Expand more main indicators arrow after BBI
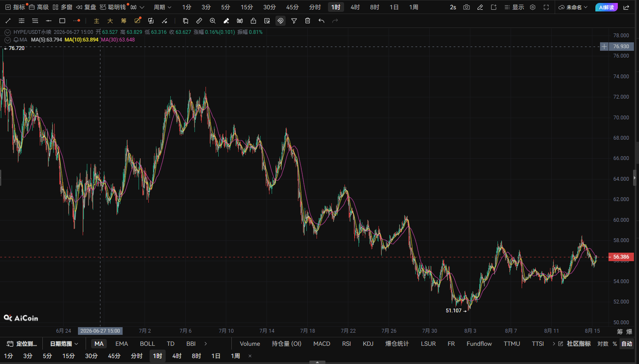The height and width of the screenshot is (364, 639). [x=206, y=344]
